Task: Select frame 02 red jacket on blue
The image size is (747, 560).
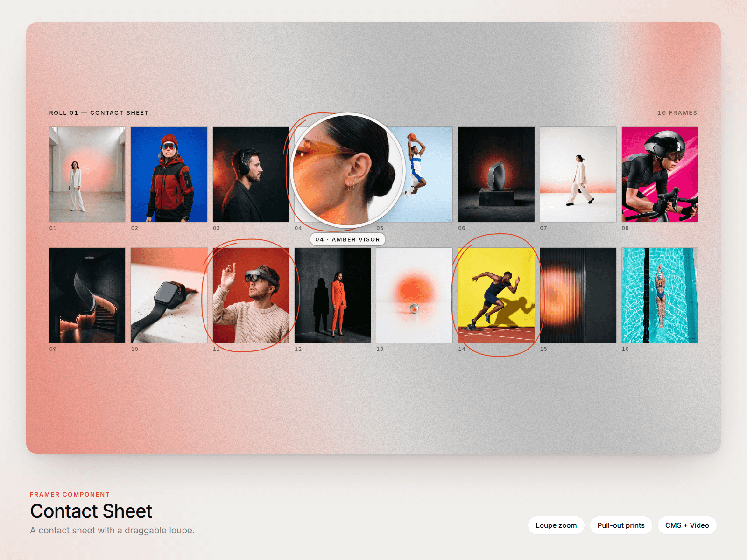Action: (169, 174)
